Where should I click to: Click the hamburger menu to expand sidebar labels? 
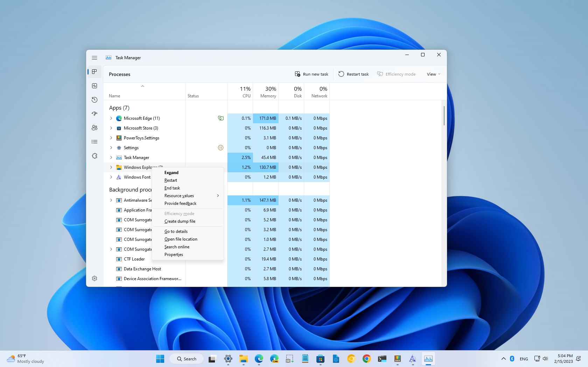(x=94, y=58)
